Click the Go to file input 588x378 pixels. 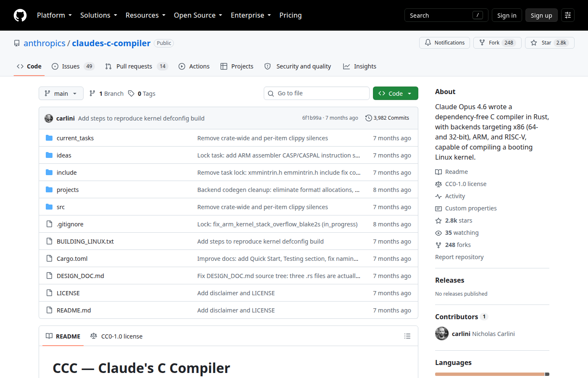[317, 93]
